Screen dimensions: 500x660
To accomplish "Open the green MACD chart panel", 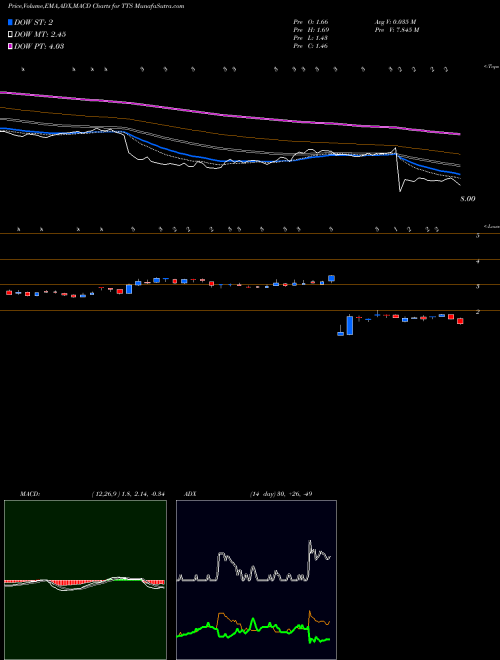I will [85, 580].
